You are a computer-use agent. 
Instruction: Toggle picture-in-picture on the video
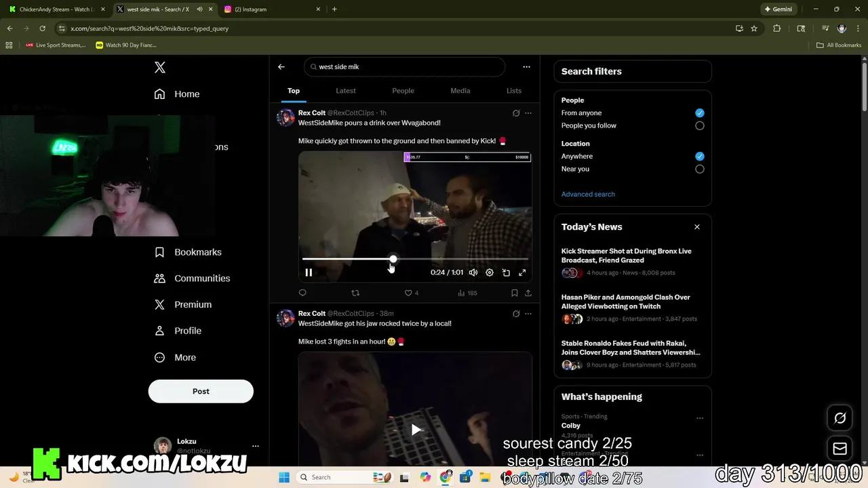[x=506, y=272]
